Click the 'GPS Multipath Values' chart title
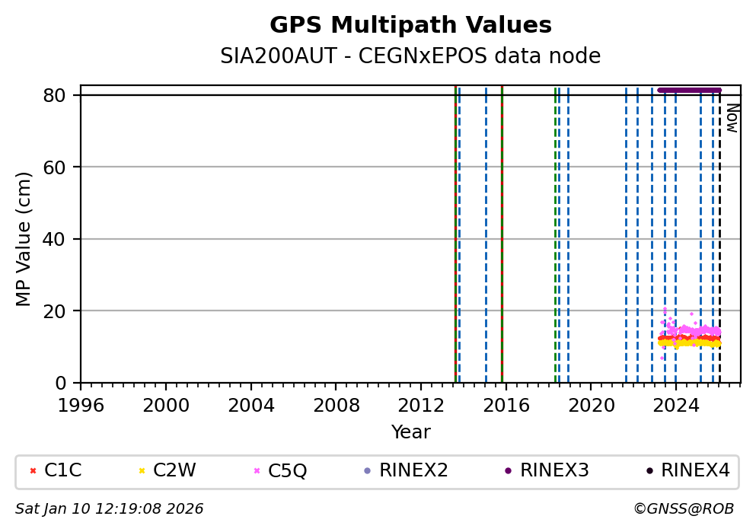This screenshot has height=532, width=756. click(410, 25)
